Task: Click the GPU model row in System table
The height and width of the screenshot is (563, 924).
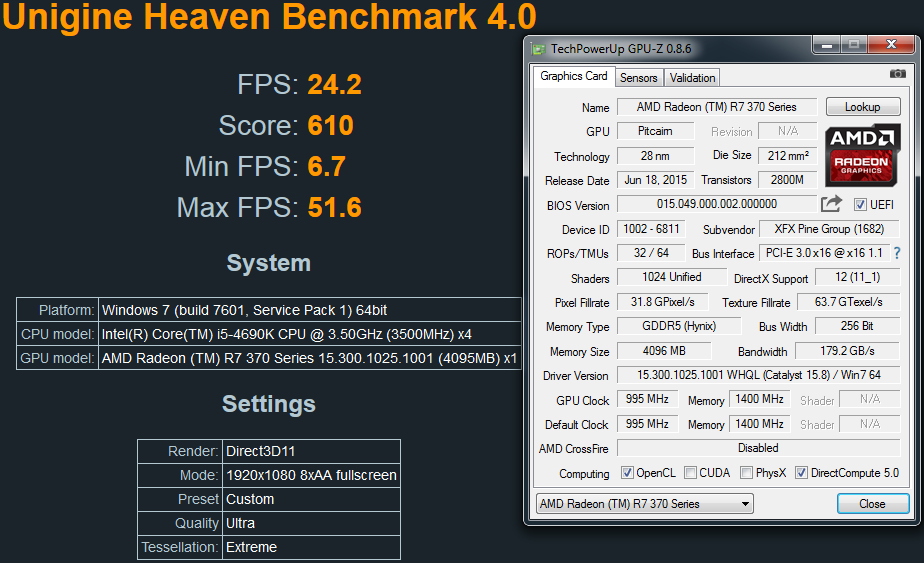Action: point(269,358)
